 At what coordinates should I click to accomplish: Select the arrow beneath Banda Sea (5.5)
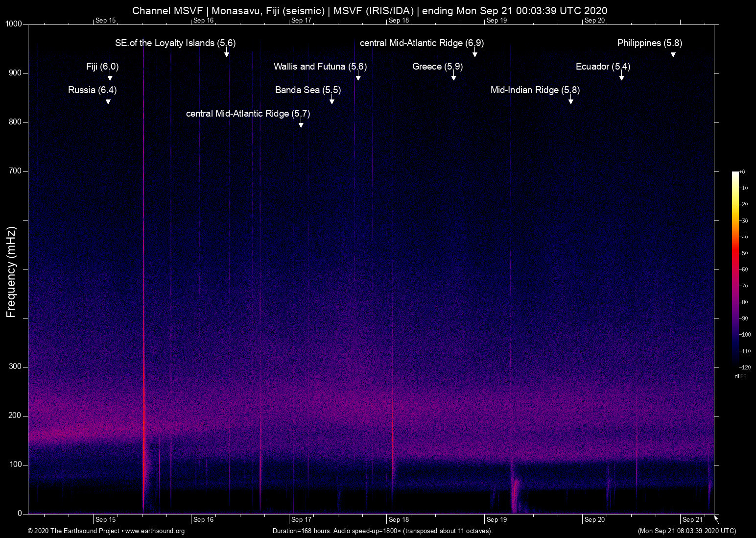click(332, 100)
